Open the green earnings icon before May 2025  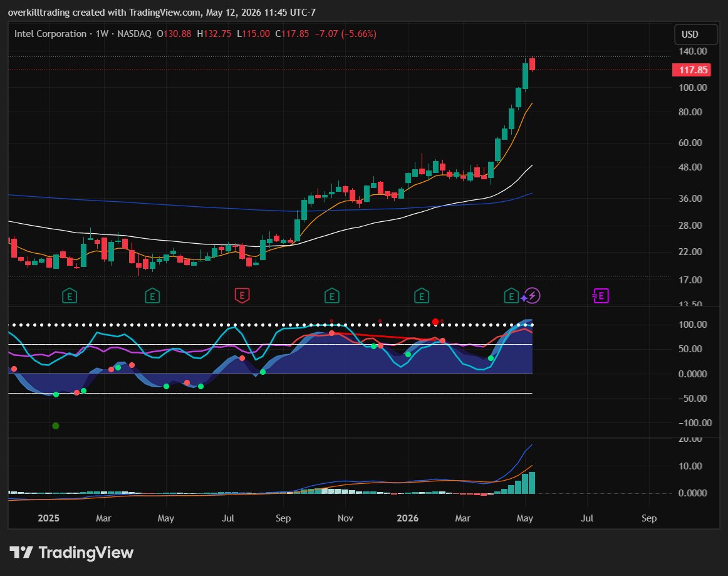[x=152, y=295]
